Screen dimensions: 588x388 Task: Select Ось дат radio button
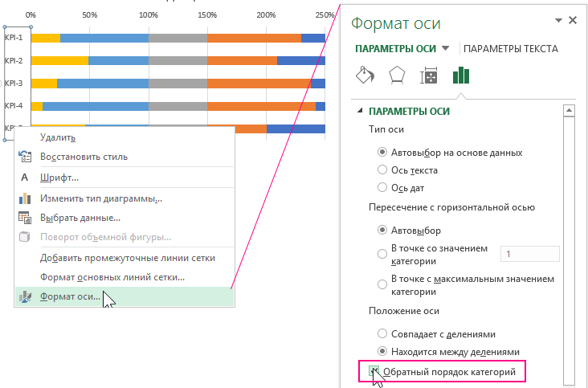tap(382, 187)
